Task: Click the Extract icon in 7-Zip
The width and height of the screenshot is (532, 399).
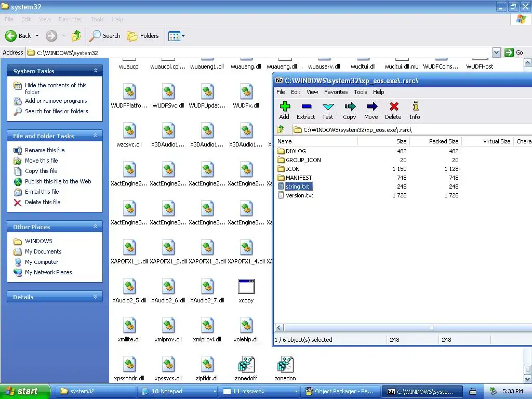Action: (306, 111)
